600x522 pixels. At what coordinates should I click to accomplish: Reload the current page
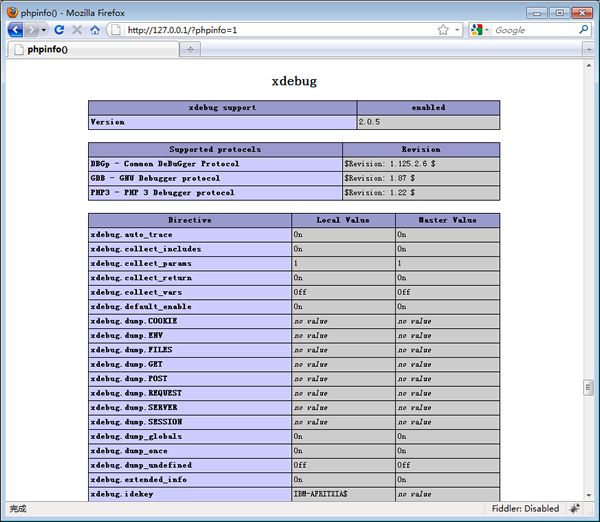pyautogui.click(x=59, y=30)
